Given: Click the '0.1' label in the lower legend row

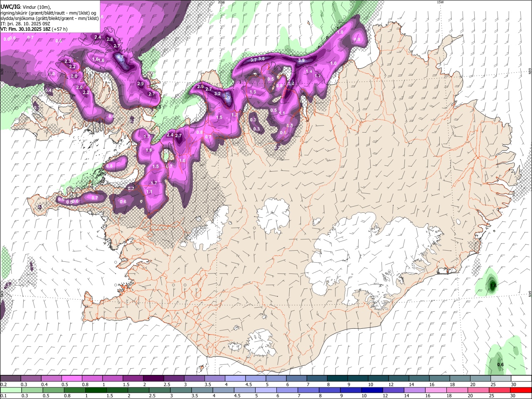Looking at the screenshot, I should click(3, 396).
